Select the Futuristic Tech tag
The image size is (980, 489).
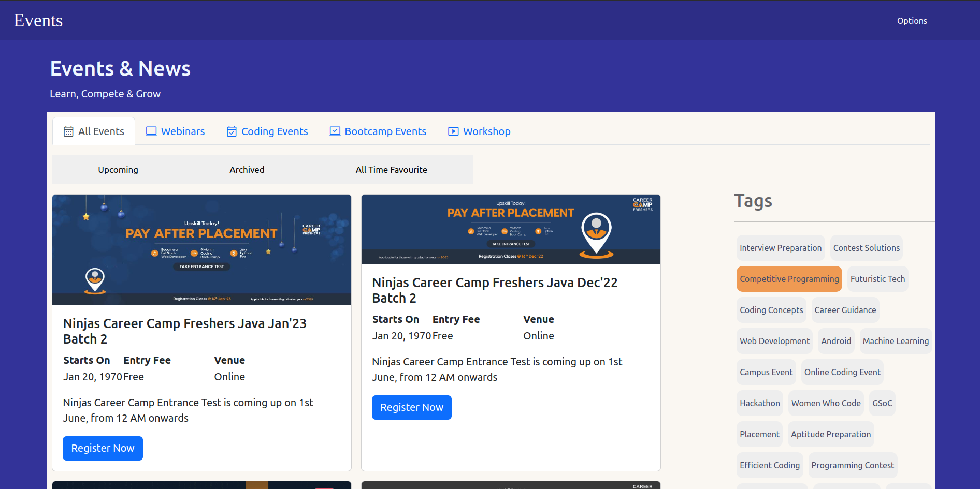pos(878,279)
